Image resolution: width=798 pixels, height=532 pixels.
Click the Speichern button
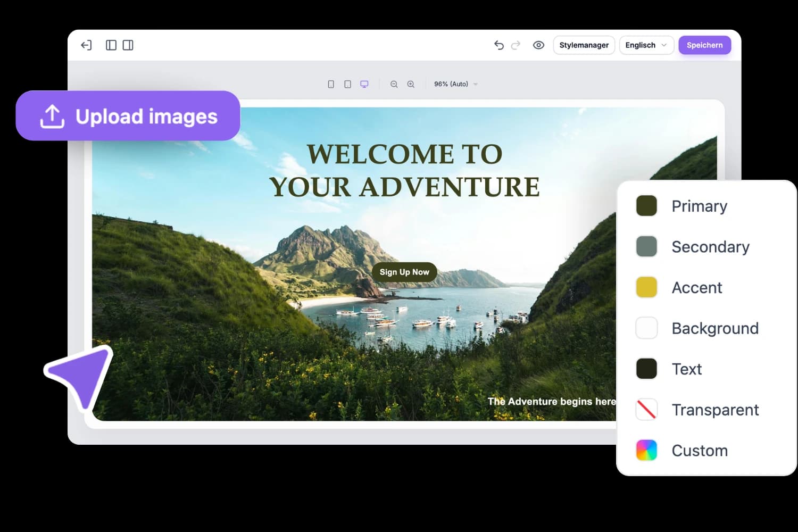[x=704, y=45]
